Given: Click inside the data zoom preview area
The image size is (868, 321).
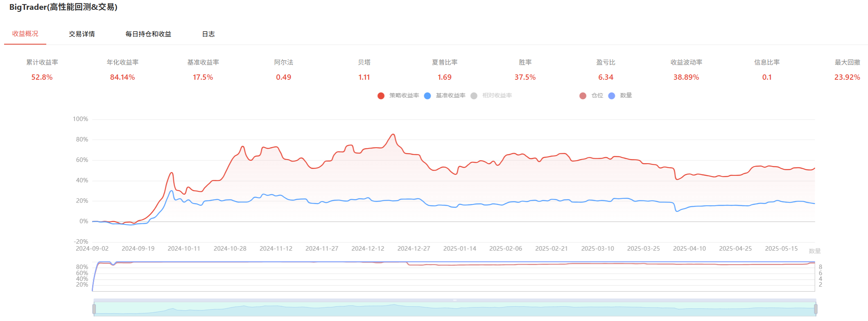Looking at the screenshot, I should point(454,310).
